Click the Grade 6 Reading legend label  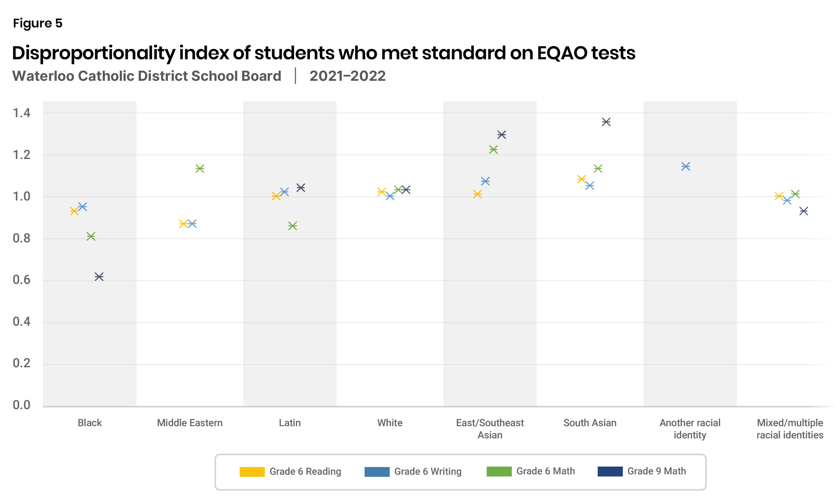point(305,471)
